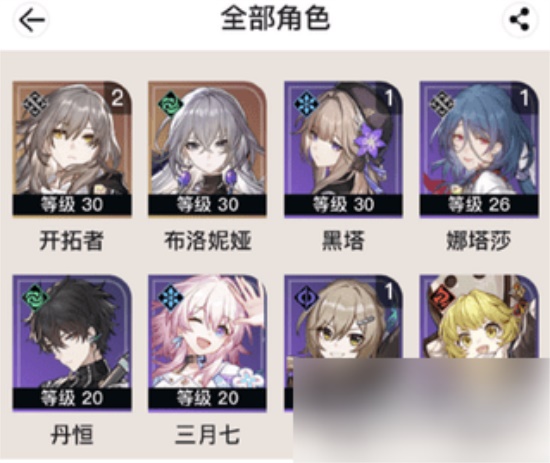Click the ice element icon on 黑塔
Image resolution: width=550 pixels, height=463 pixels.
pyautogui.click(x=307, y=104)
